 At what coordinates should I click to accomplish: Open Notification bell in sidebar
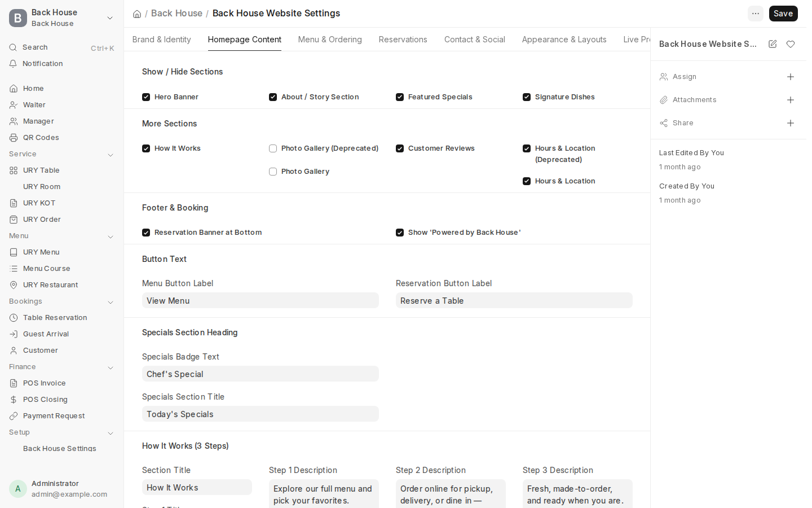pos(13,64)
